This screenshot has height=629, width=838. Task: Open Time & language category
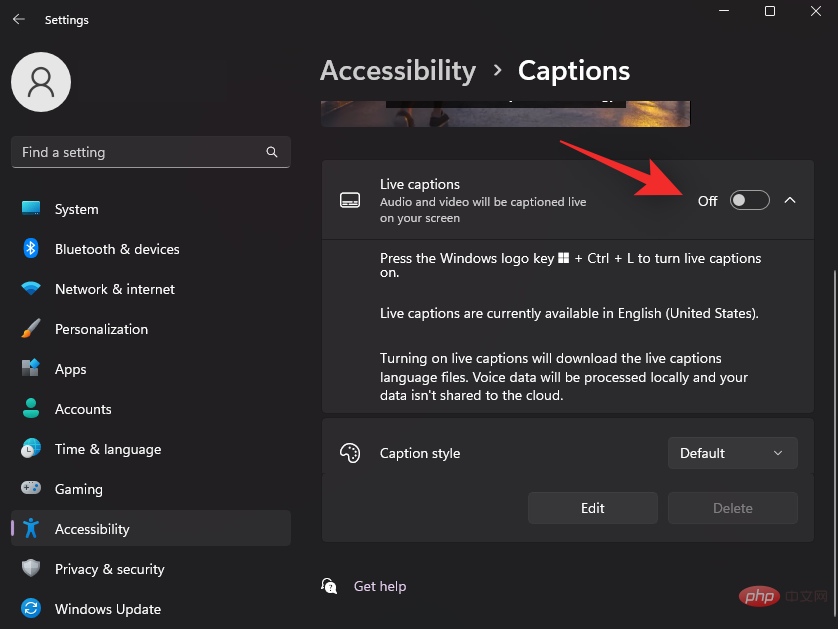151,449
